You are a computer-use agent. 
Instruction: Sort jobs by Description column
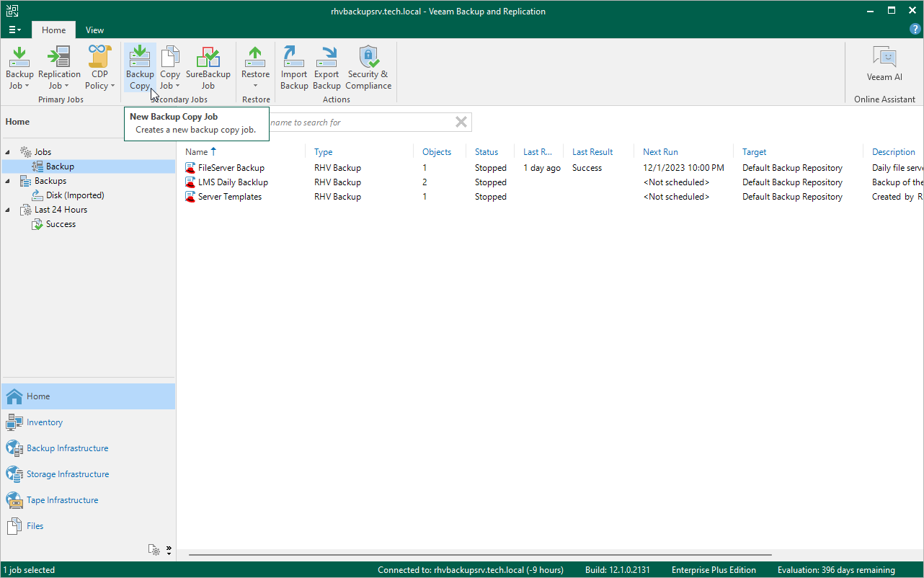click(x=894, y=152)
